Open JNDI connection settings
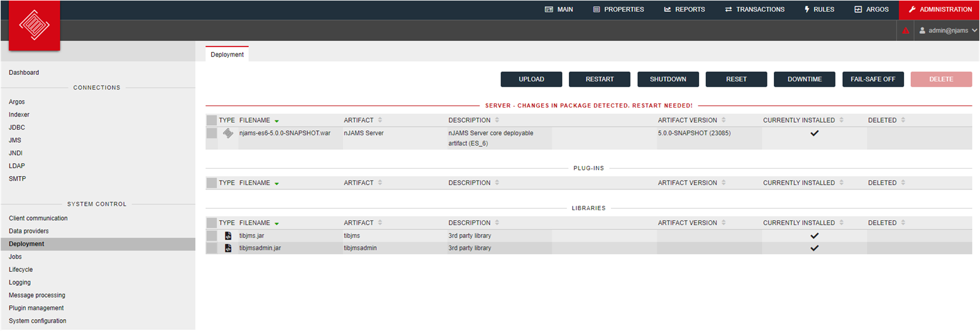The image size is (980, 331). pyautogui.click(x=16, y=153)
